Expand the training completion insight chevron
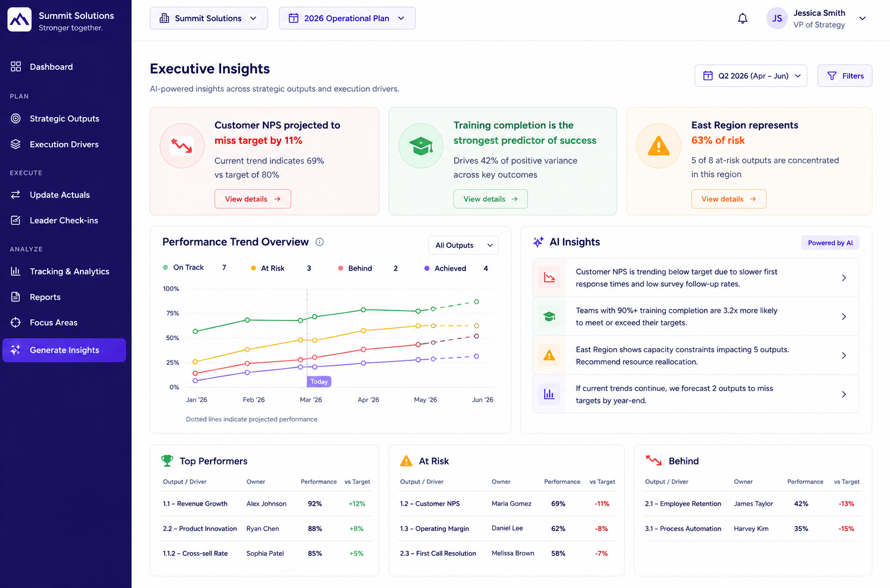The width and height of the screenshot is (890, 588). tap(844, 316)
